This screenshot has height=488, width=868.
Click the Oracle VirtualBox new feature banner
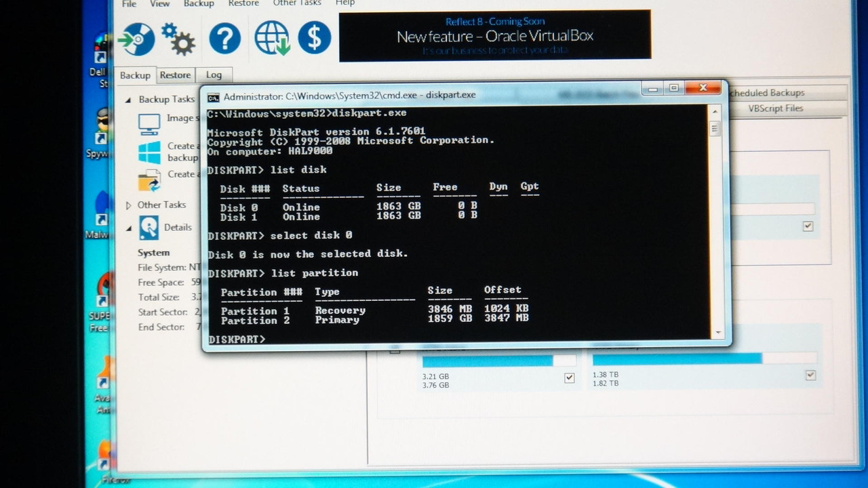coord(495,35)
